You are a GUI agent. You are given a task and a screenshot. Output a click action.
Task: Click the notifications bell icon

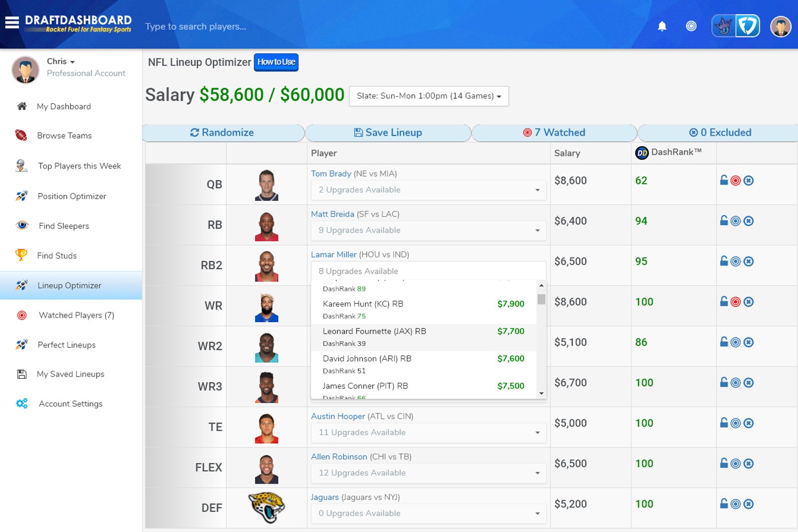click(x=662, y=26)
